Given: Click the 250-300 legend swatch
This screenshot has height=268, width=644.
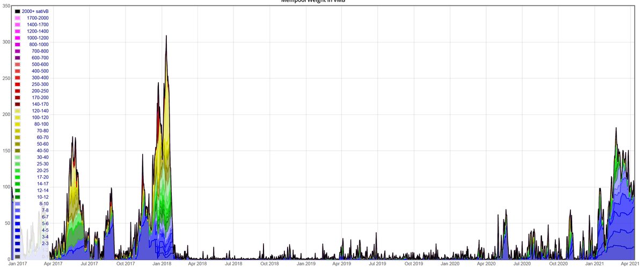Looking at the screenshot, I should (x=18, y=84).
